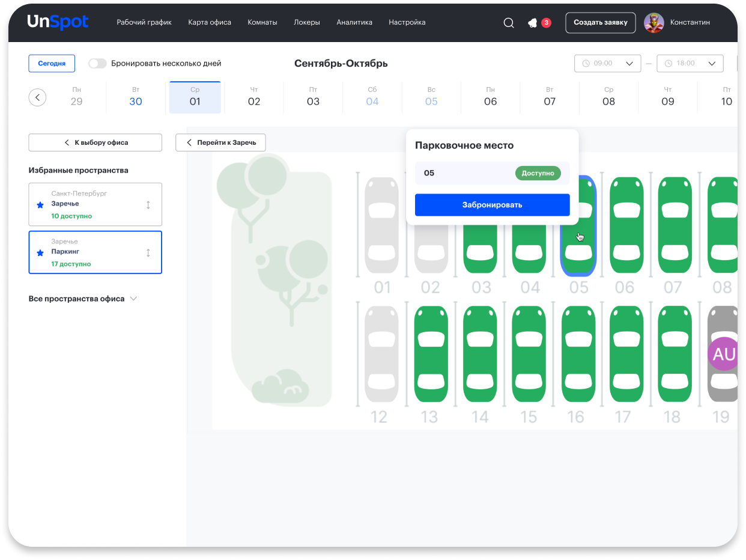Open Аналитика menu item
Screen dimensions: 746x560
(x=354, y=22)
